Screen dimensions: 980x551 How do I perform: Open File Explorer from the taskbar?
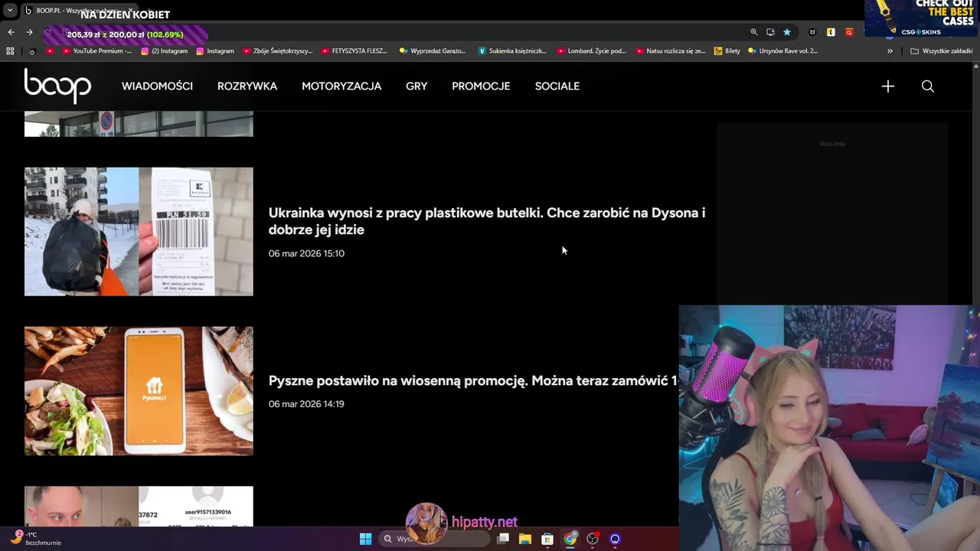click(525, 539)
